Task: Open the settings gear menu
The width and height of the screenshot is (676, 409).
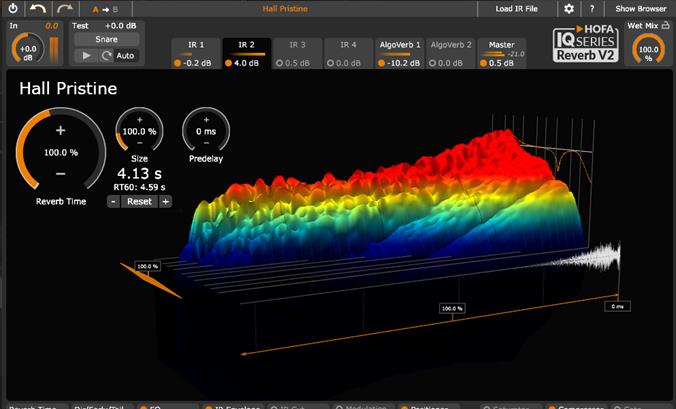Action: (x=569, y=9)
